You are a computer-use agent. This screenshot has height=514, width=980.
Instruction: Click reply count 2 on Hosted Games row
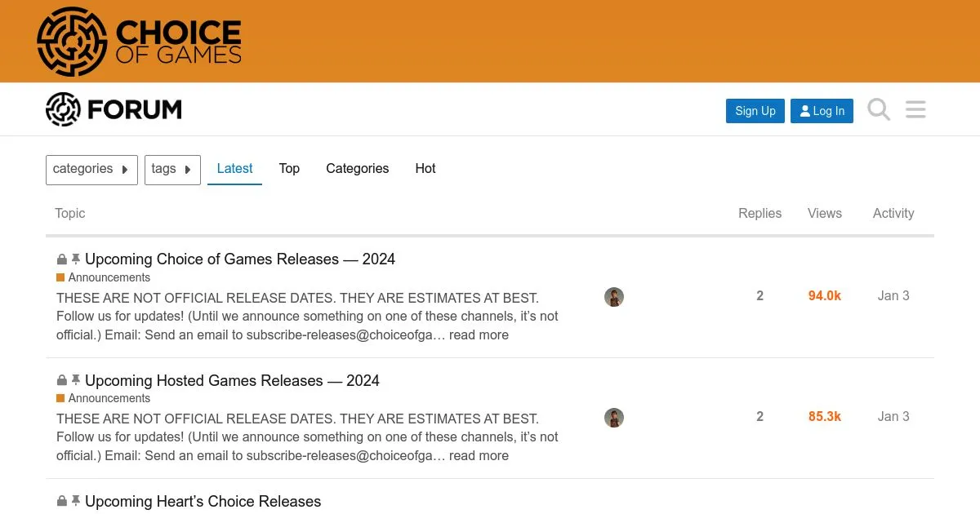[759, 417]
